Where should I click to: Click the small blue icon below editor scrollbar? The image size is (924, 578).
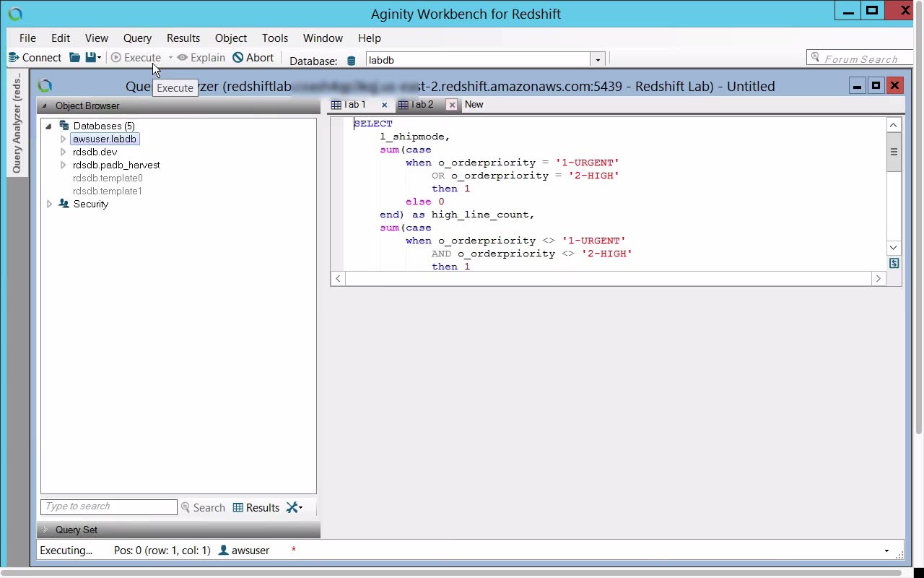coord(894,264)
